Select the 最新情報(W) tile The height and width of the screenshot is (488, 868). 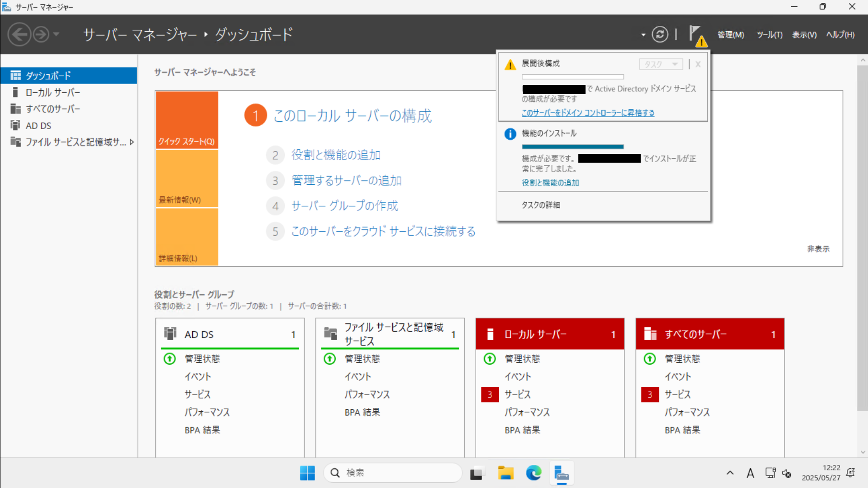187,179
